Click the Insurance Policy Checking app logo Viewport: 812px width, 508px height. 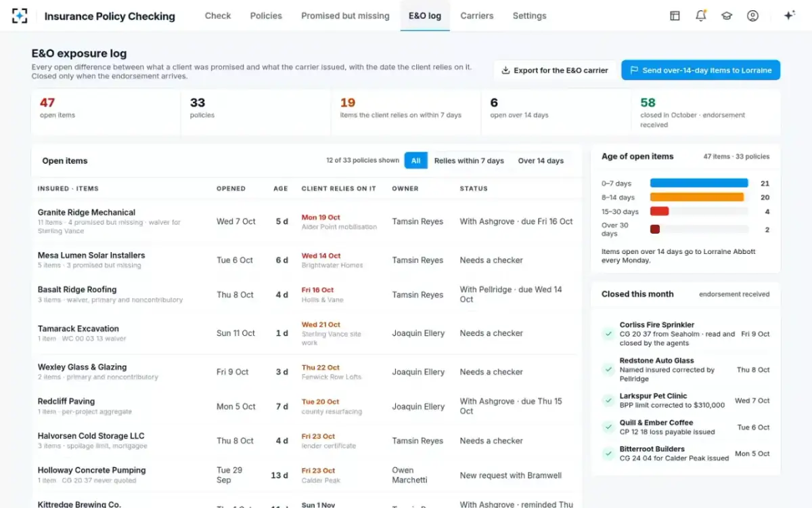point(20,16)
